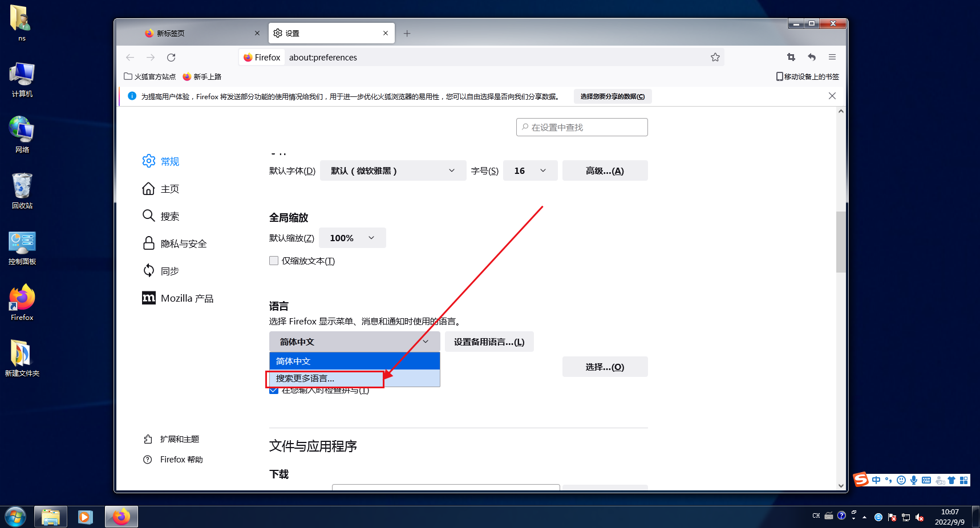Click the Windows Start button
The image size is (980, 528).
click(x=15, y=517)
